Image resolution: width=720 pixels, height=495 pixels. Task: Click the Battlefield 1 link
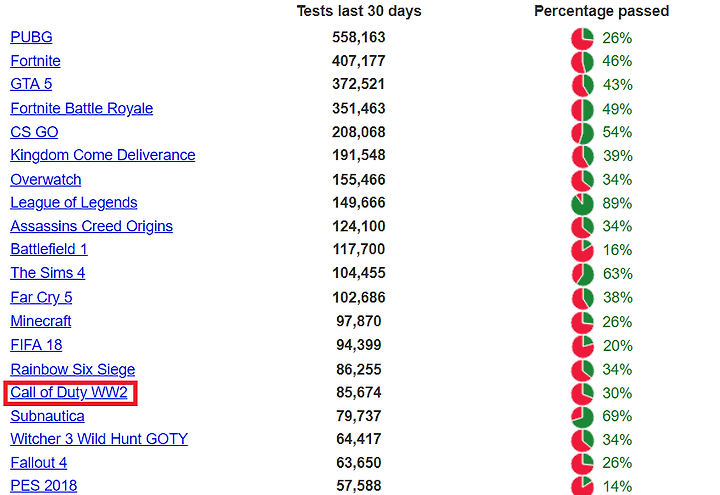click(x=49, y=249)
